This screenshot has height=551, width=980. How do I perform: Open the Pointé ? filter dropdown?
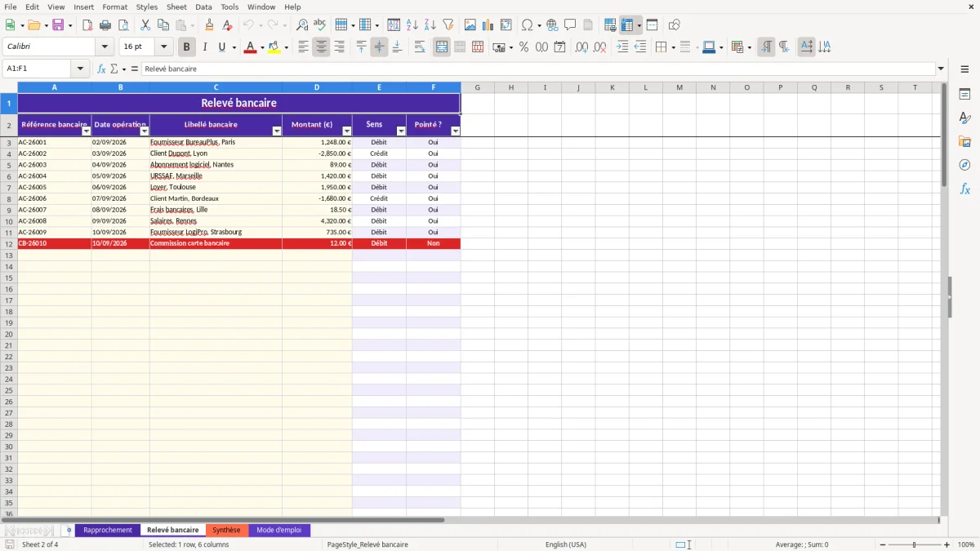tap(456, 131)
